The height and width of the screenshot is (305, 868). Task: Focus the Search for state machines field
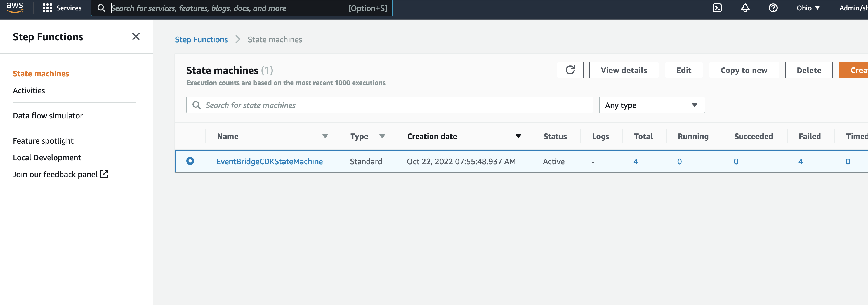click(x=390, y=105)
